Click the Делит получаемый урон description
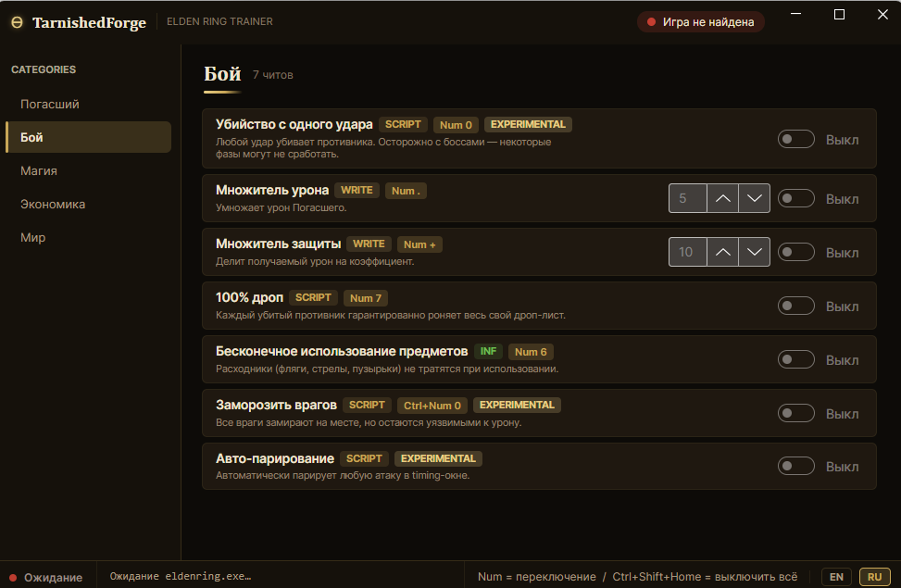The width and height of the screenshot is (901, 588). [x=315, y=261]
